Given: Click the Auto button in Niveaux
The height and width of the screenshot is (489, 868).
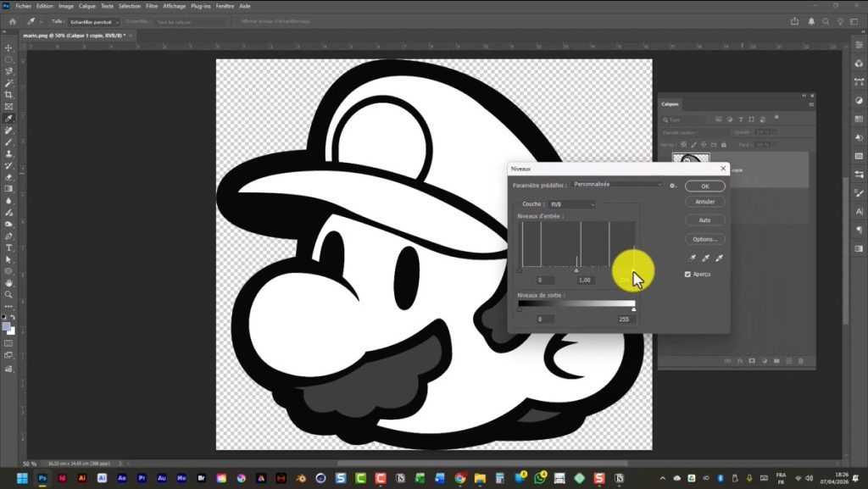Looking at the screenshot, I should pyautogui.click(x=704, y=220).
